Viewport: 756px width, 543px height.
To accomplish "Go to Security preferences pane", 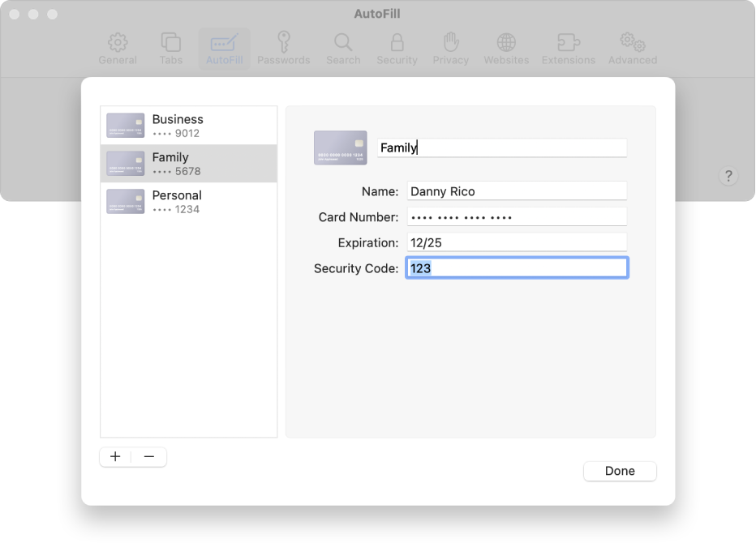I will 397,49.
